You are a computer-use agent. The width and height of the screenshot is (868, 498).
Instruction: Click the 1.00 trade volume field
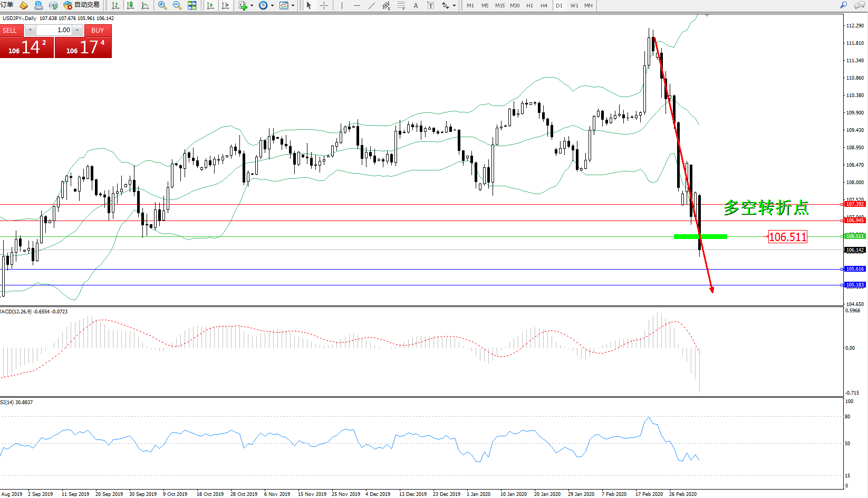pos(54,30)
